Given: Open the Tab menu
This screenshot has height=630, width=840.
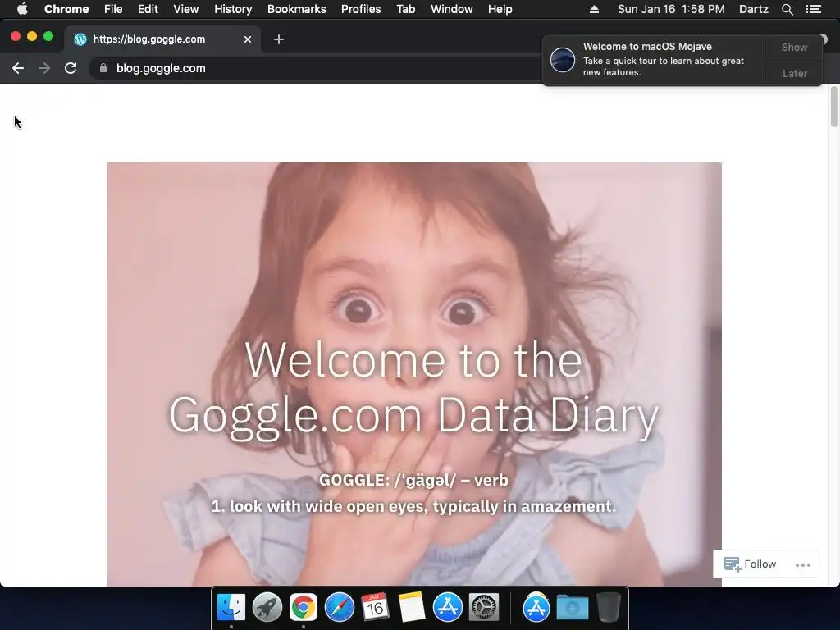Looking at the screenshot, I should pyautogui.click(x=406, y=9).
